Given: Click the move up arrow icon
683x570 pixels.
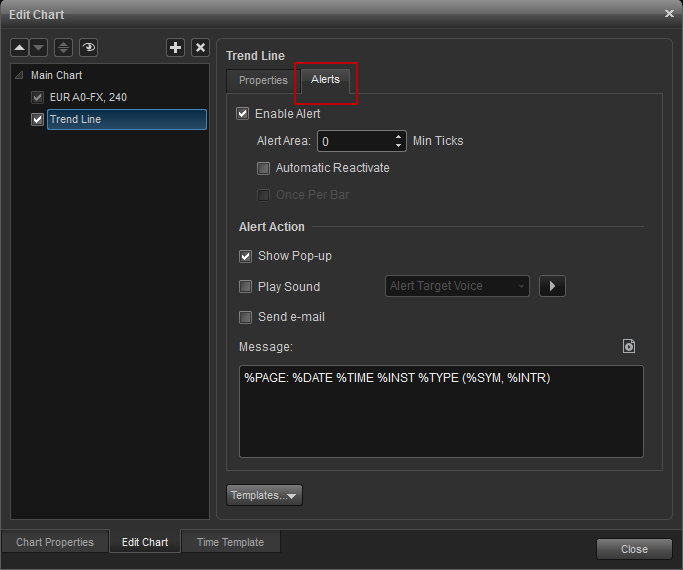Looking at the screenshot, I should [x=20, y=47].
